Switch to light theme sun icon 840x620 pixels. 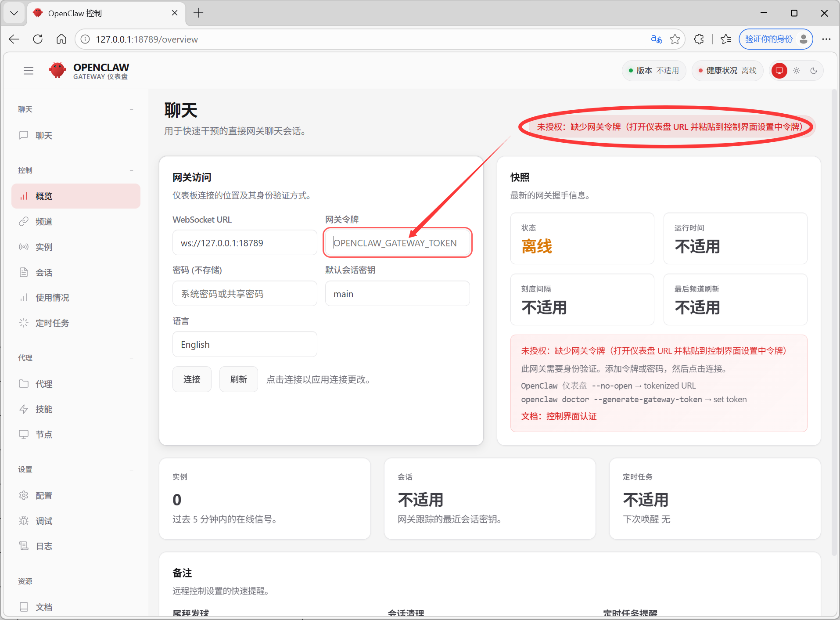(x=797, y=71)
